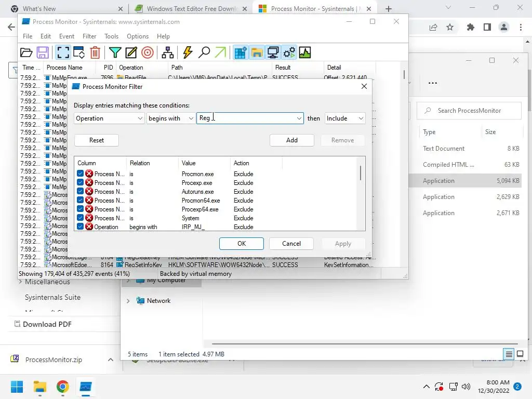
Task: Open File Explorer from taskbar
Action: (39, 387)
